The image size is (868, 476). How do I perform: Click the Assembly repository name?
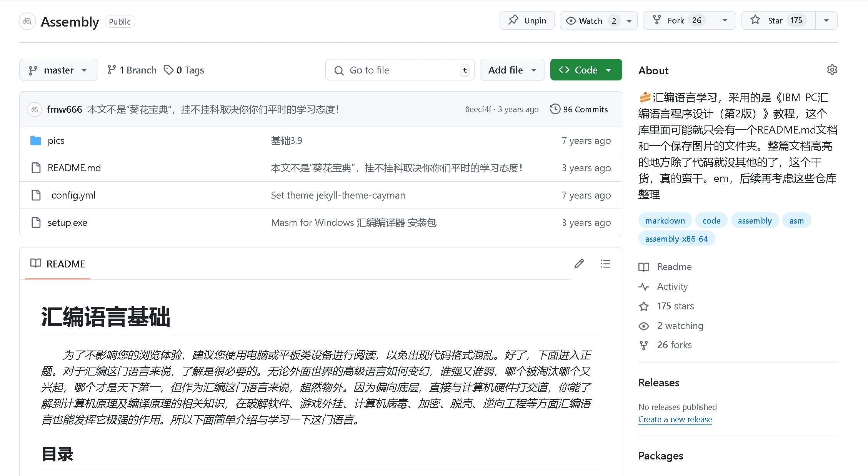(x=70, y=22)
